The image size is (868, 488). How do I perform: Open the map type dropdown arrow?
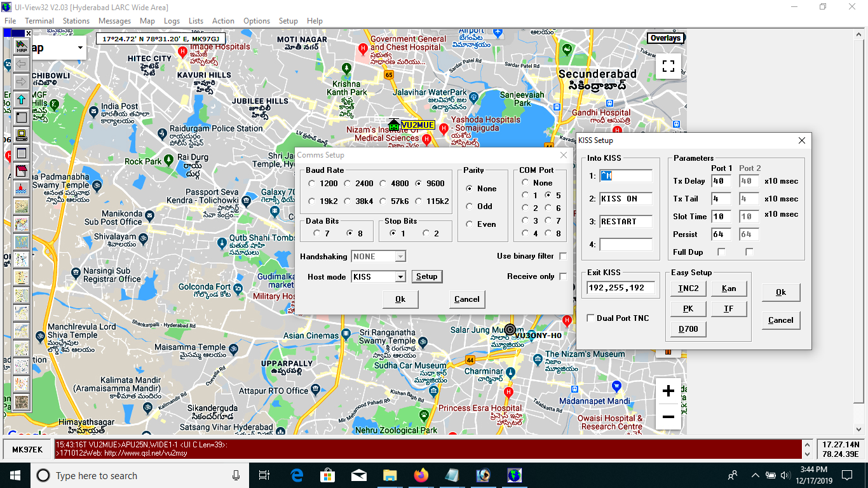pos(80,48)
